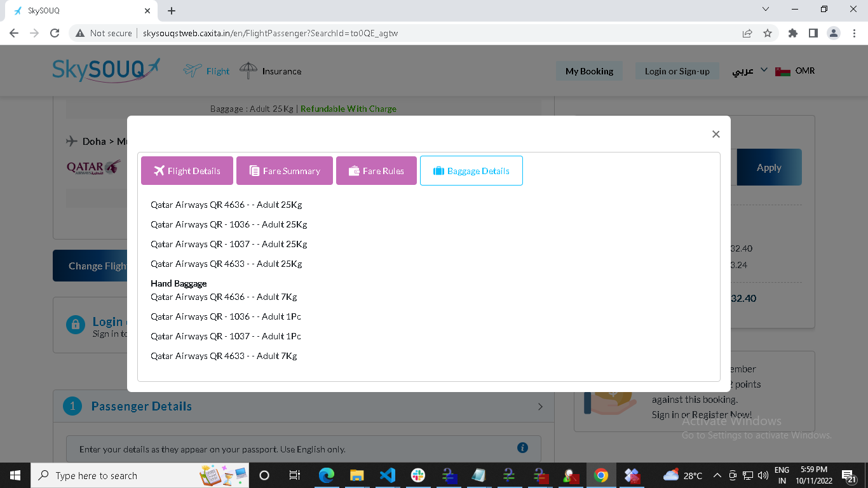
Task: Open Visual Studio Code from taskbar
Action: 387,475
